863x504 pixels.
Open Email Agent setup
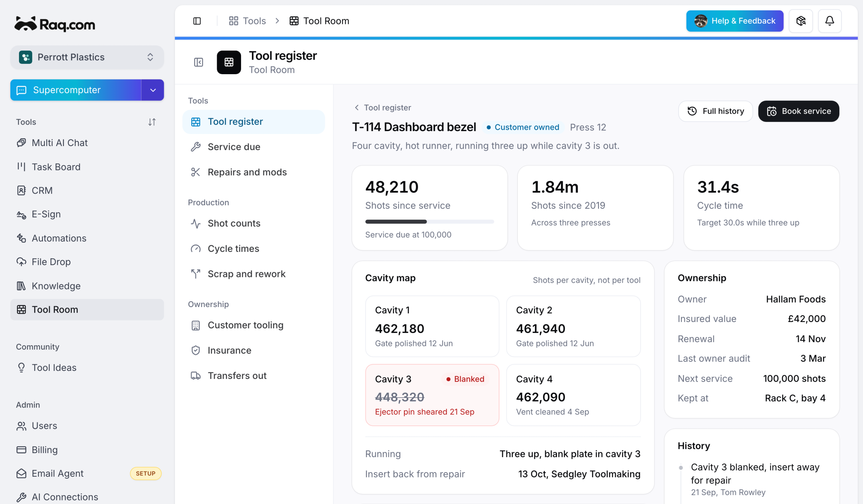tap(87, 473)
